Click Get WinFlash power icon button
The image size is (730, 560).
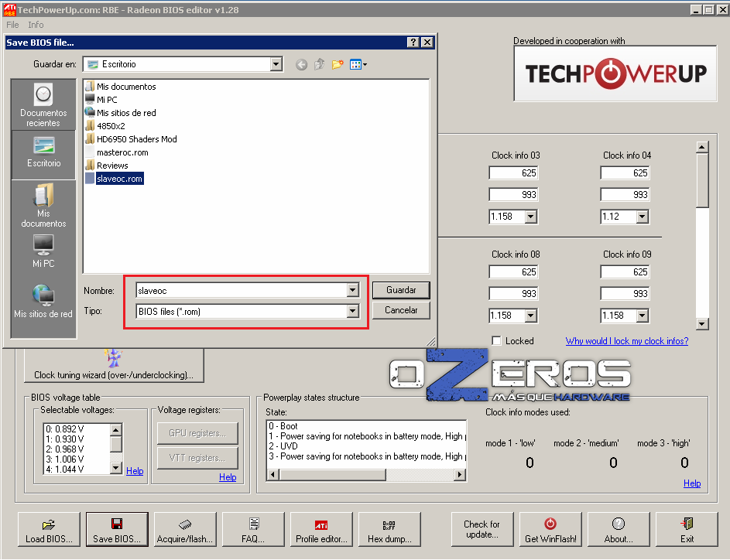click(x=550, y=530)
